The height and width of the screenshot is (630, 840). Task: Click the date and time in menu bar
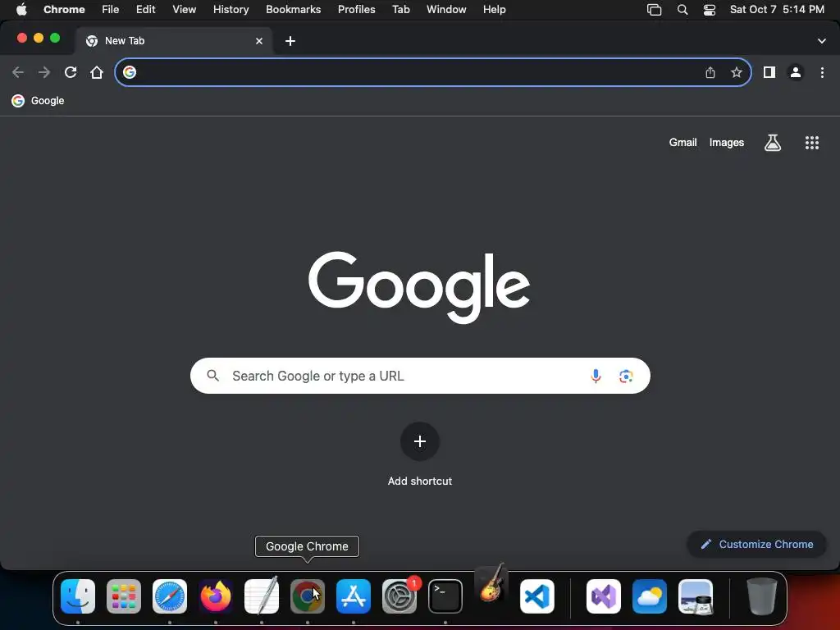click(778, 10)
